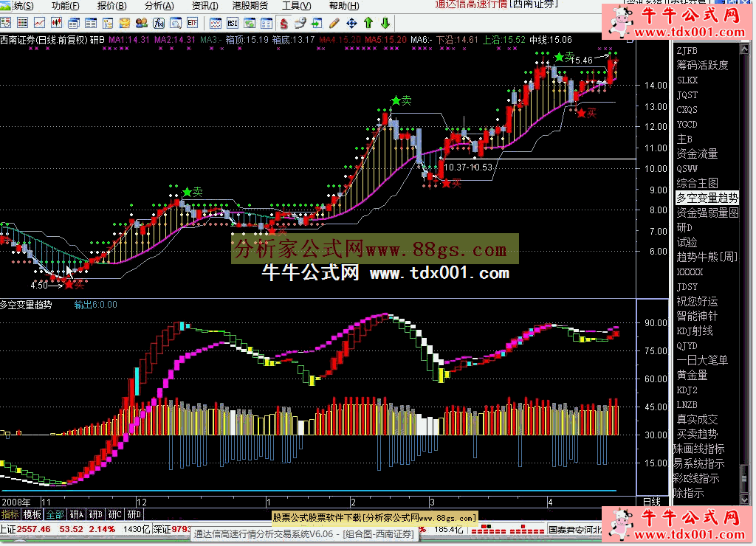This screenshot has height=546, width=756.
Task: Switch to the candlestick chart toolbar icon
Action: tap(56, 23)
